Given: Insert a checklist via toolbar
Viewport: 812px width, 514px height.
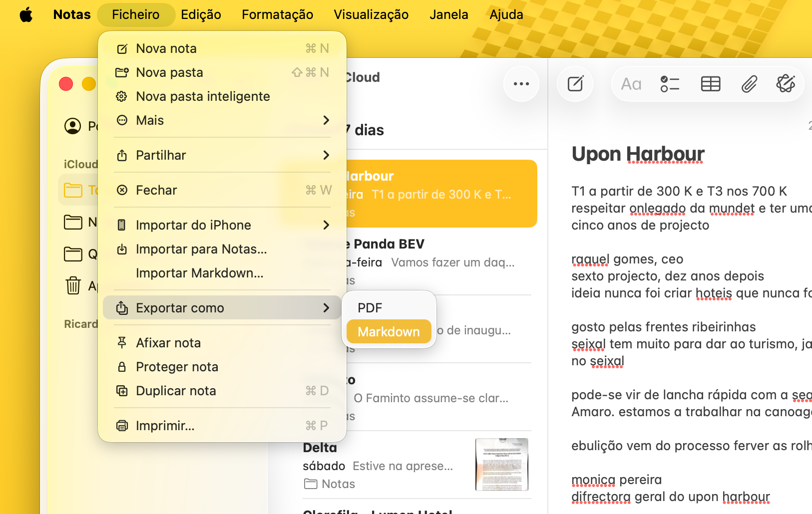Looking at the screenshot, I should click(670, 84).
